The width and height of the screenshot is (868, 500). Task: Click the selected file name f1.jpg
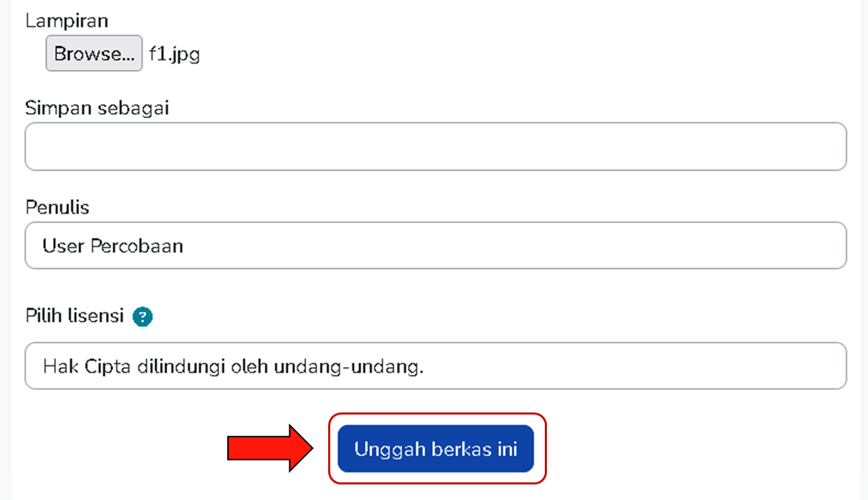[x=174, y=54]
